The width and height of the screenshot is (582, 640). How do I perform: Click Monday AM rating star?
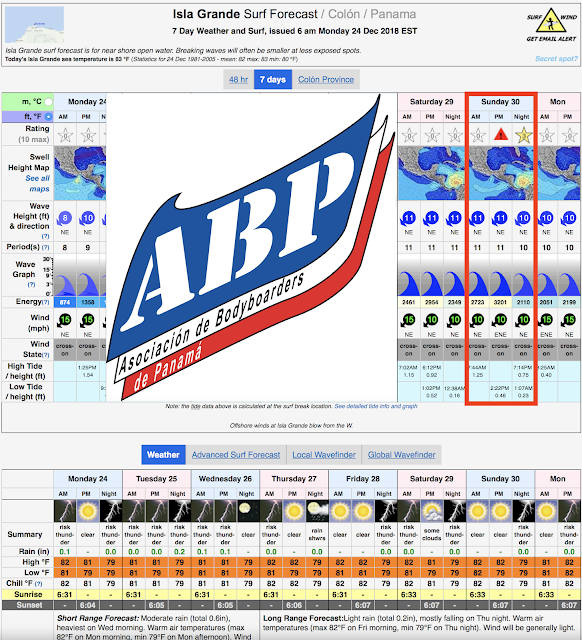65,135
